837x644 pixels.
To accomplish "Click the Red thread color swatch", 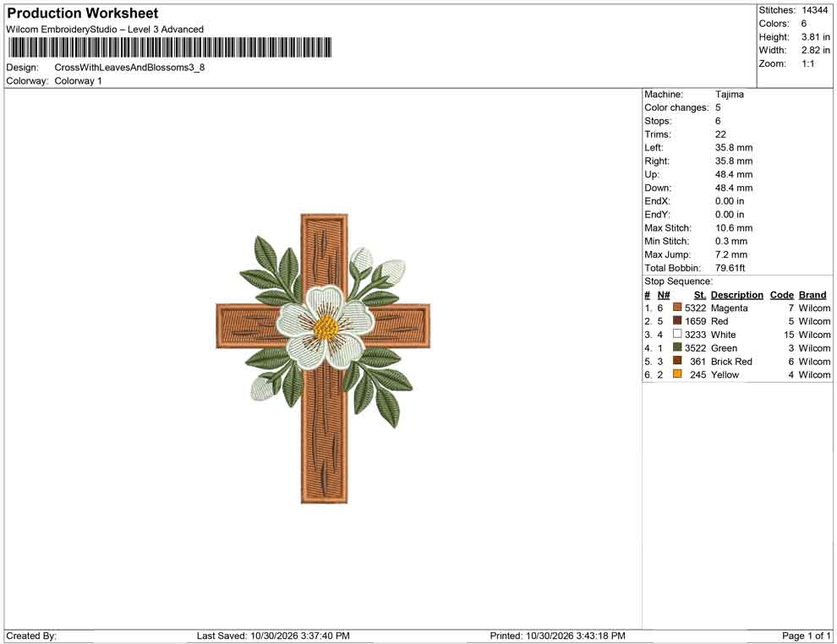I will [677, 320].
